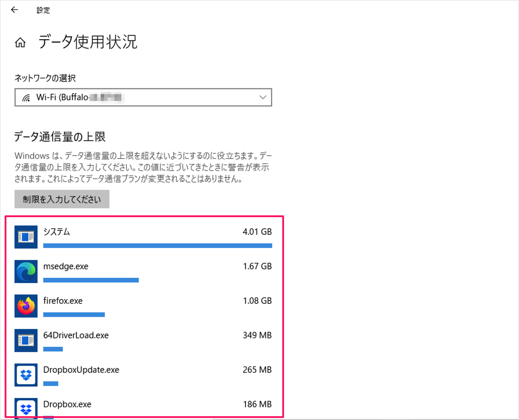Click the DropboxUpdate.exe app icon
The image size is (519, 420).
26,375
